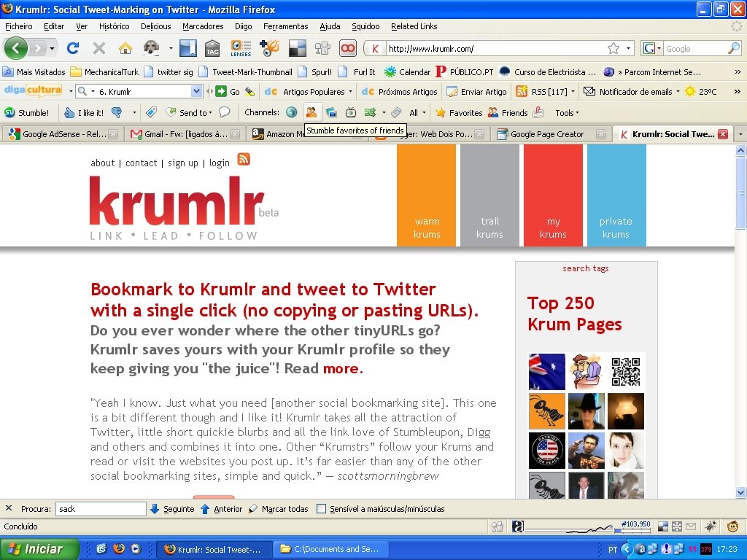Viewport: 747px width, 560px height.
Task: Click the Krumlr RSS feed icon
Action: pos(244,159)
